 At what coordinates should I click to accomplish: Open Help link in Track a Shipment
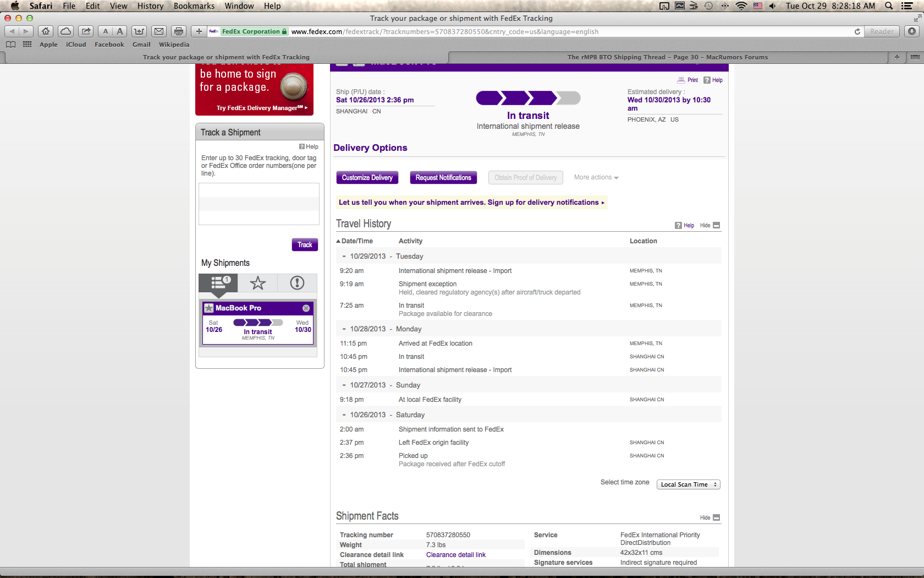(309, 147)
